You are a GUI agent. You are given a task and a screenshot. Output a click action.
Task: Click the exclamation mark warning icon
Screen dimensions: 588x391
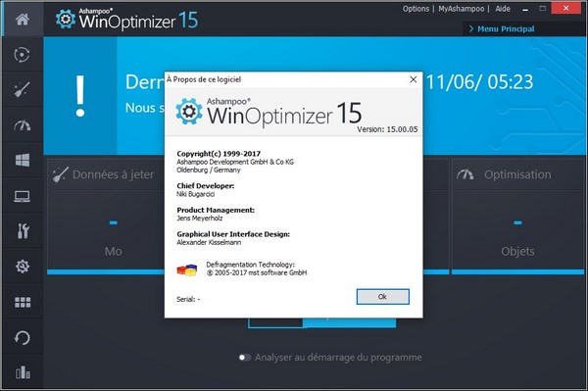[x=80, y=96]
